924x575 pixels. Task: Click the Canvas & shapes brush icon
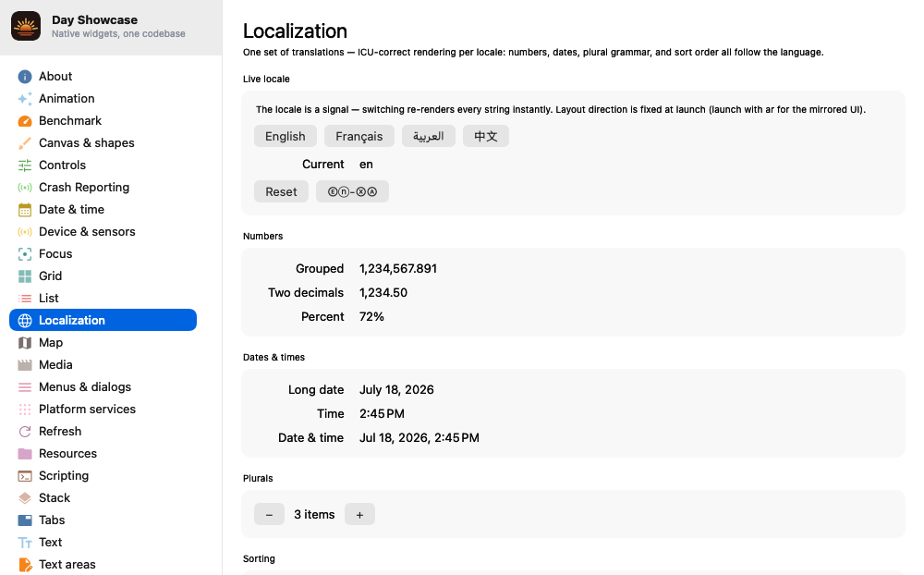(25, 143)
